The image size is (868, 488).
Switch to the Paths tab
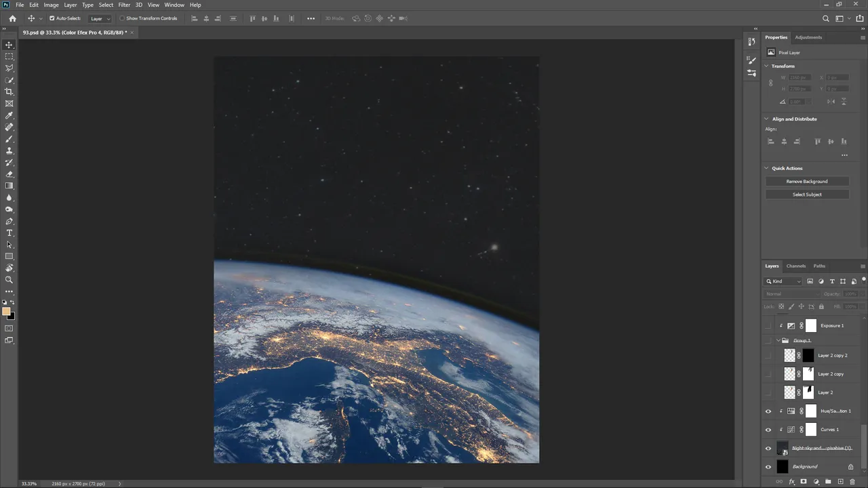coord(819,266)
